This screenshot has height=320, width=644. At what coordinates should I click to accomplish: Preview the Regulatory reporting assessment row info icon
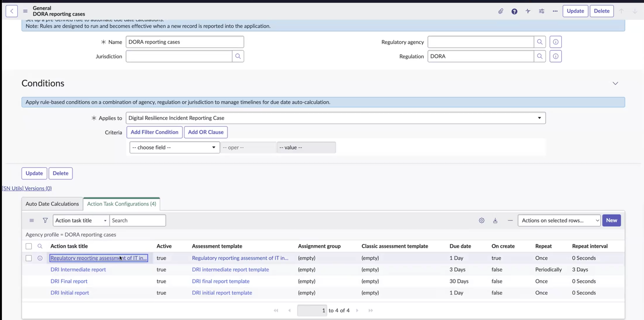[x=40, y=258]
